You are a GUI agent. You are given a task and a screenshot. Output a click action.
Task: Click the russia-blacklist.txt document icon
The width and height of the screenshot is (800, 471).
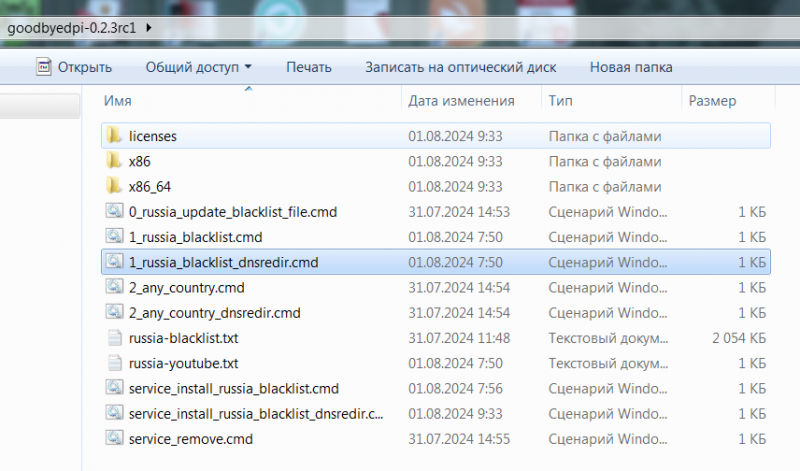[114, 338]
